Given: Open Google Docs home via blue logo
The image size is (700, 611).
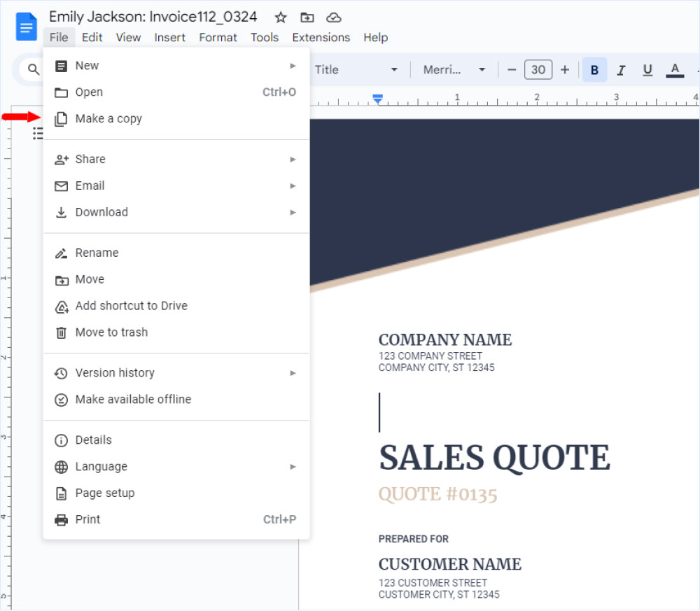Looking at the screenshot, I should pos(27,27).
